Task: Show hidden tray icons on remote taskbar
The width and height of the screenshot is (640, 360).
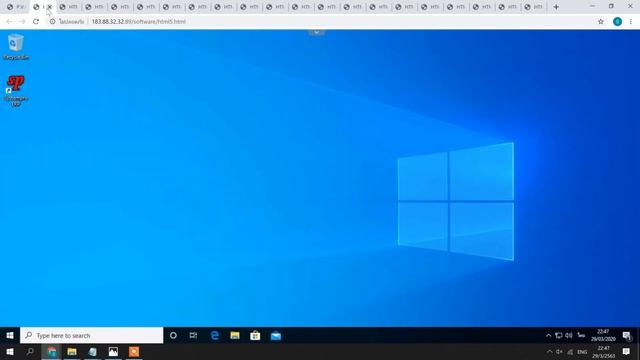Action: click(x=548, y=336)
